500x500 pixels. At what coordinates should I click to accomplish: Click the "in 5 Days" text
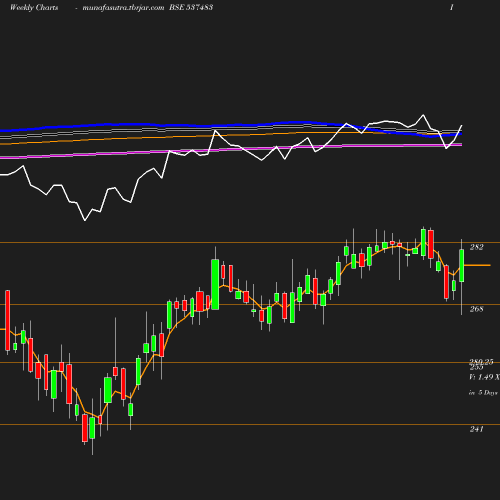[483, 393]
